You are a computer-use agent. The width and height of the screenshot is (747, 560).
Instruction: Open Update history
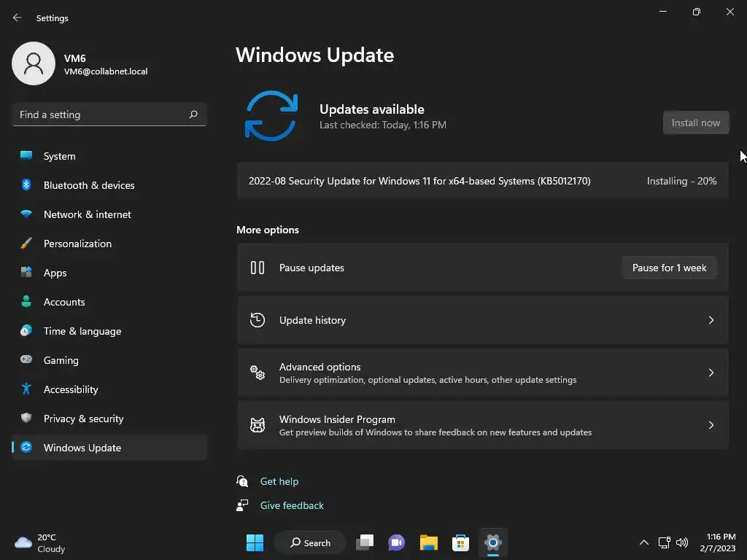pos(483,320)
